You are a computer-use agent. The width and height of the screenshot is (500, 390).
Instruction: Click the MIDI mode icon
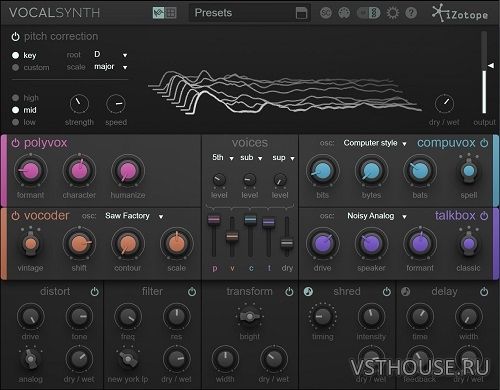344,13
